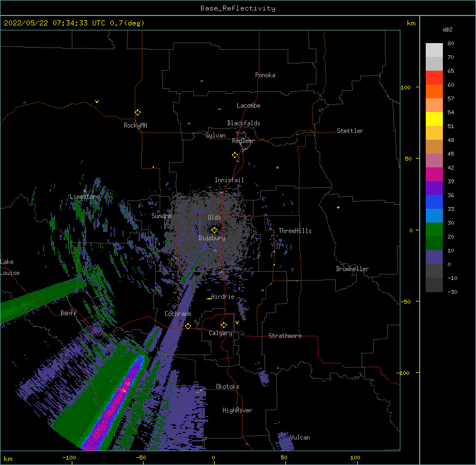Pick the purple 39-36 dBZ legend swatch
This screenshot has width=476, height=465.
click(x=434, y=188)
